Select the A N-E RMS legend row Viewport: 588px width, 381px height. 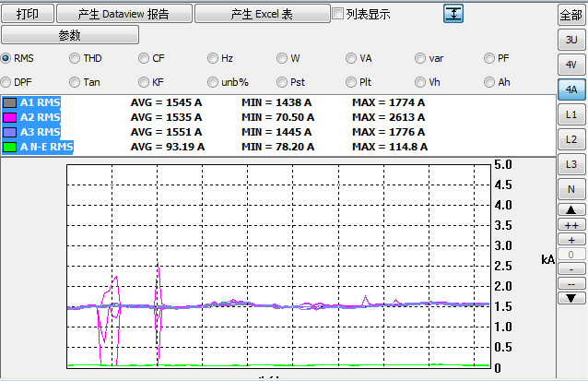(46, 148)
